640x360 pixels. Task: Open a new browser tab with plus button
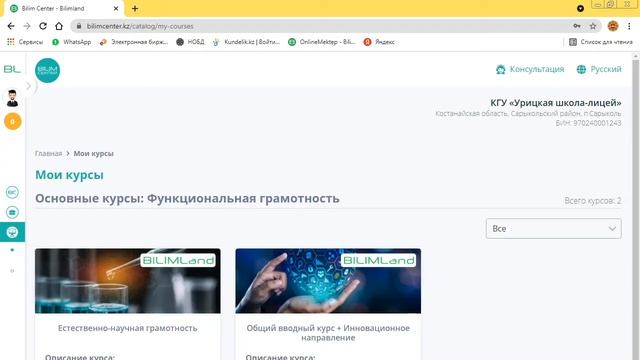pyautogui.click(x=135, y=8)
